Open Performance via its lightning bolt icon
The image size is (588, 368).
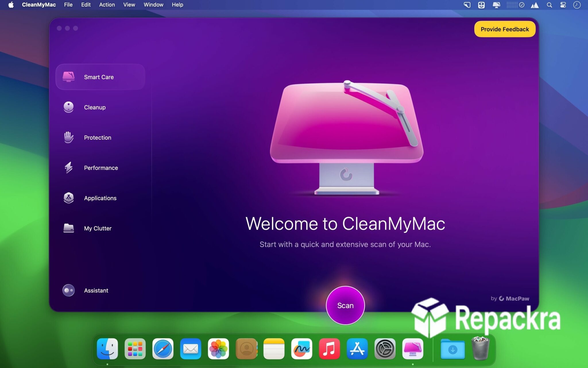tap(69, 167)
